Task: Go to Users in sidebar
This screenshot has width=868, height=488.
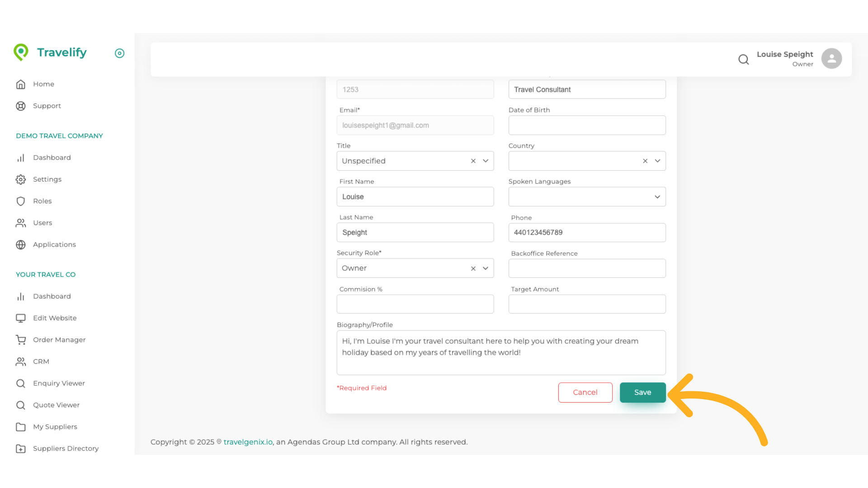Action: 42,223
